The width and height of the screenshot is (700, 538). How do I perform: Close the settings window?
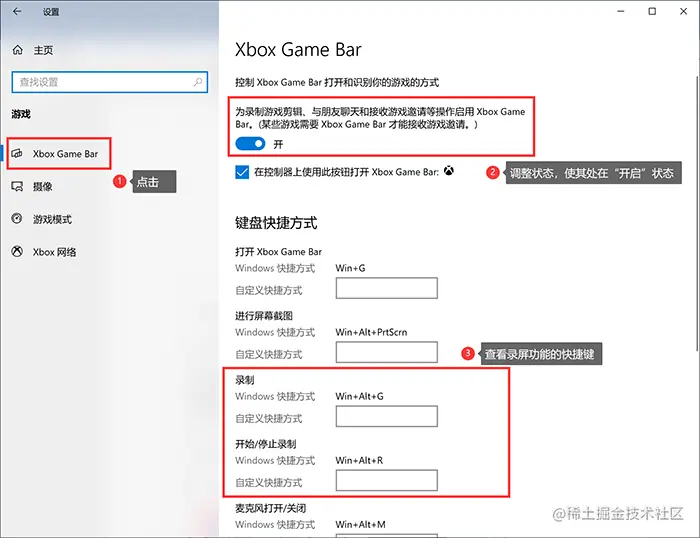pos(683,11)
